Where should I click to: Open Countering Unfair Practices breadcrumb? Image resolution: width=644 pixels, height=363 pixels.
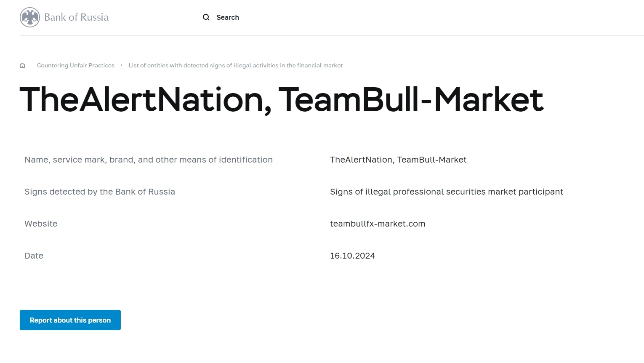76,66
